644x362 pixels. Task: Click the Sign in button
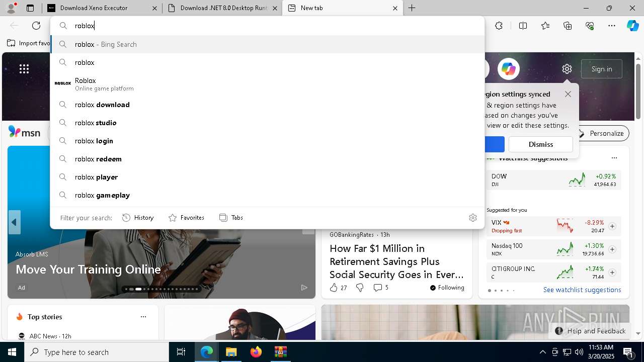click(602, 69)
